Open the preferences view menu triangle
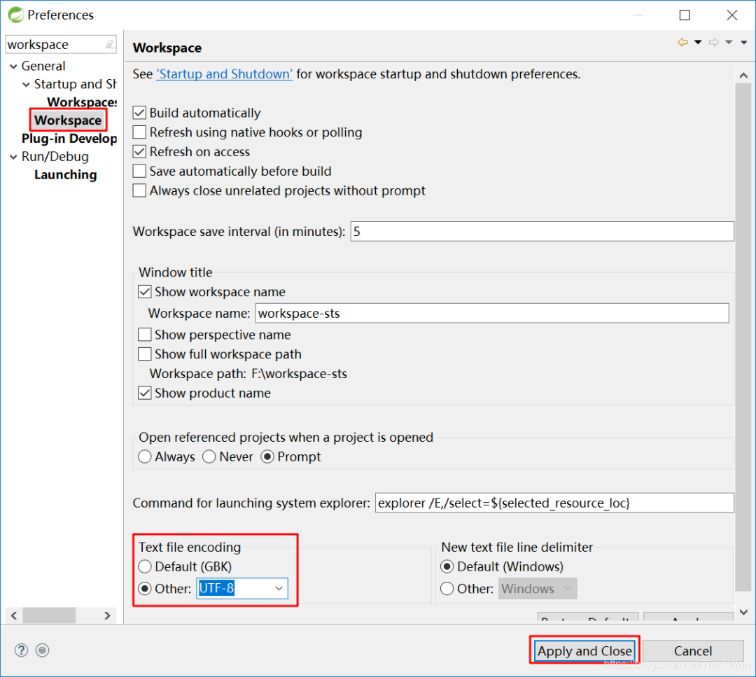 pyautogui.click(x=744, y=42)
